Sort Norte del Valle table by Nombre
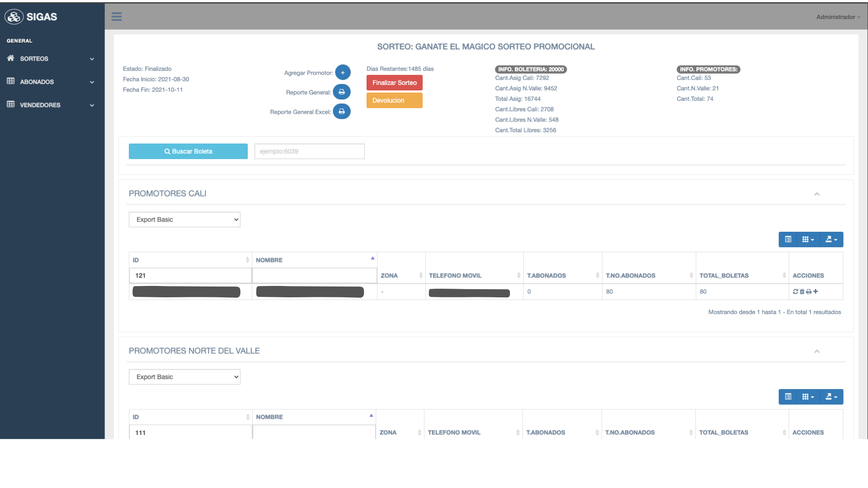 [314, 417]
